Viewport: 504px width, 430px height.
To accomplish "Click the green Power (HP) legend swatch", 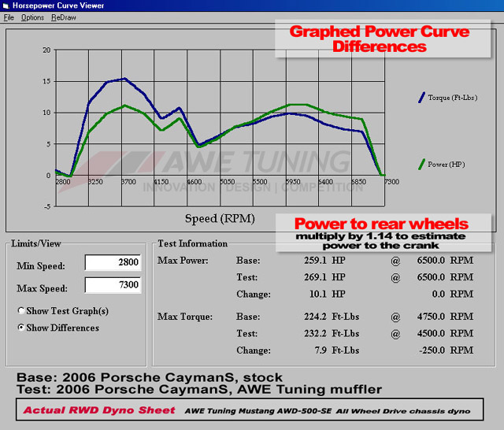I will (421, 165).
